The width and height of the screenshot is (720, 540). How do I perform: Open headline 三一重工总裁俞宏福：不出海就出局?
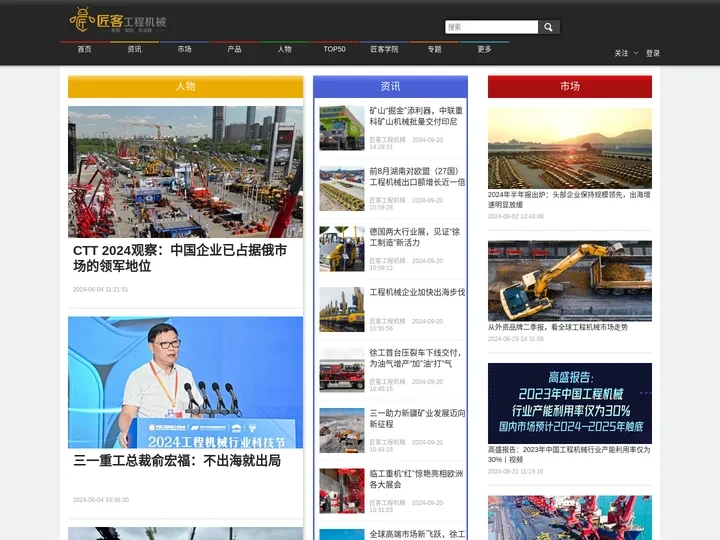[x=177, y=461]
